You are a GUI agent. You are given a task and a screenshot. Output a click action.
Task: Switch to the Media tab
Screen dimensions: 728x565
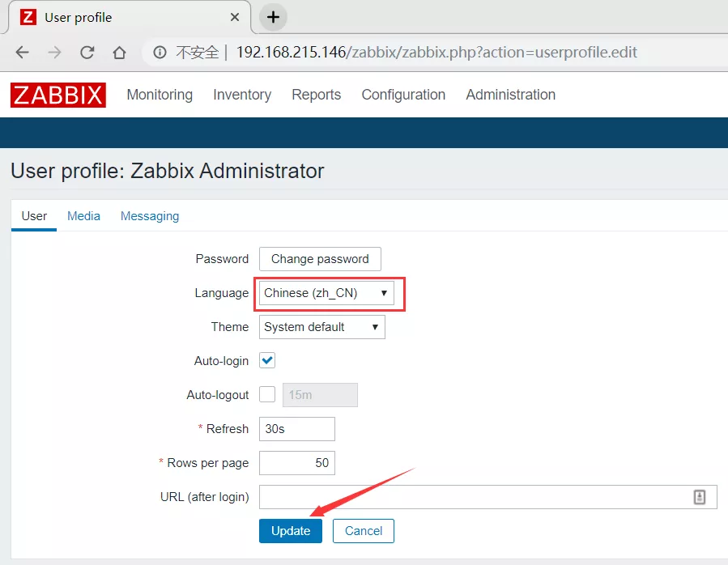[x=83, y=216]
